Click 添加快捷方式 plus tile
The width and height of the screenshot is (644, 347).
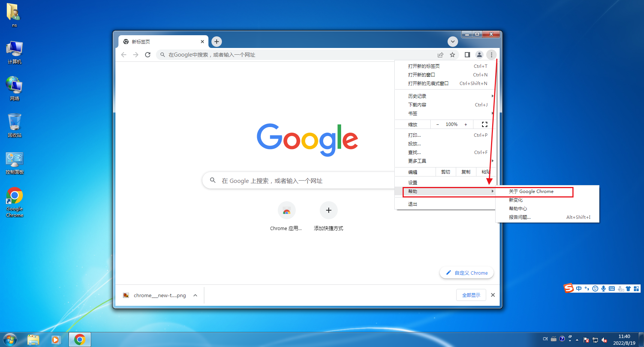tap(329, 217)
